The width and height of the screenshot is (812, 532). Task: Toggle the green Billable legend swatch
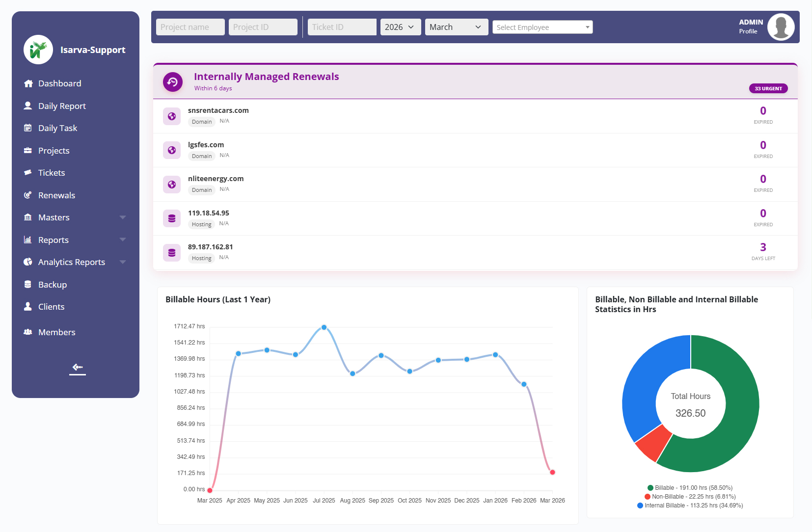pos(650,488)
